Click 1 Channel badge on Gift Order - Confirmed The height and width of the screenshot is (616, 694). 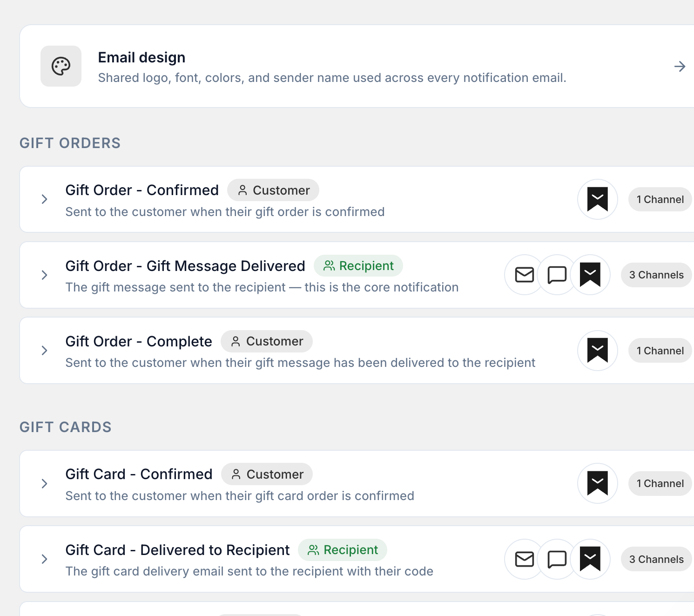point(660,199)
